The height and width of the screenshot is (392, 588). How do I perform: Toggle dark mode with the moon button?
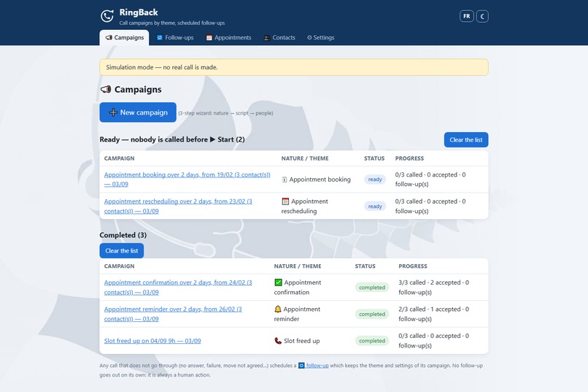(x=482, y=16)
